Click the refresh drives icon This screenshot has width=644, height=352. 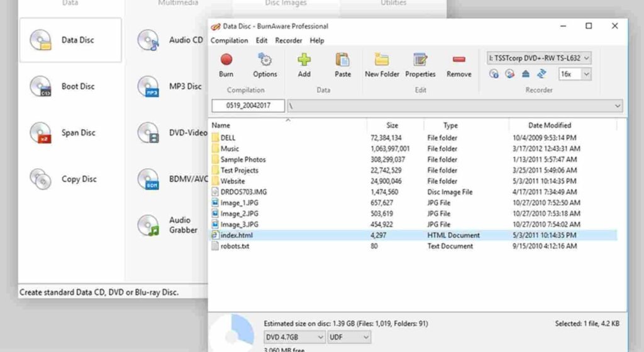pyautogui.click(x=541, y=74)
